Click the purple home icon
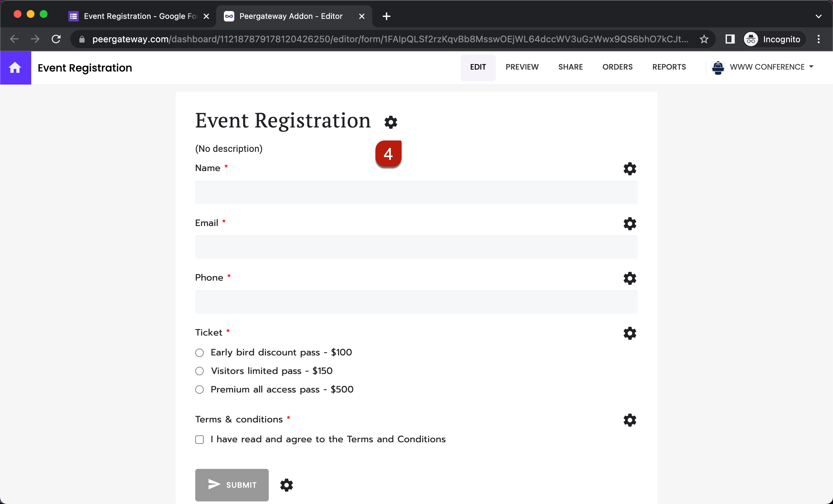833x504 pixels. click(x=16, y=68)
